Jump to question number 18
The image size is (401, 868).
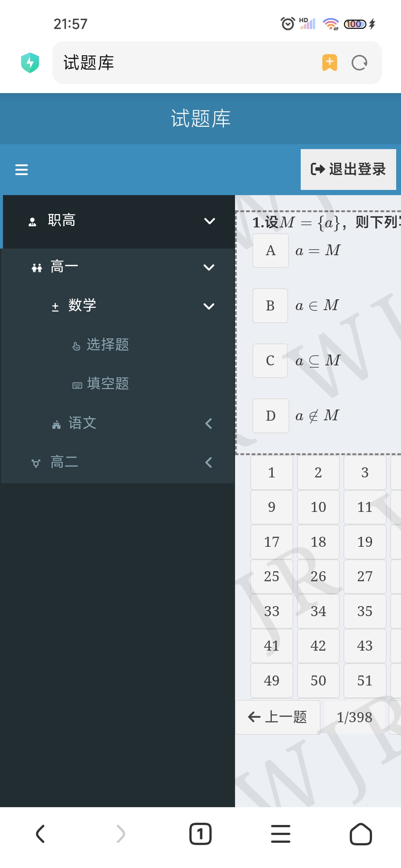(x=318, y=542)
